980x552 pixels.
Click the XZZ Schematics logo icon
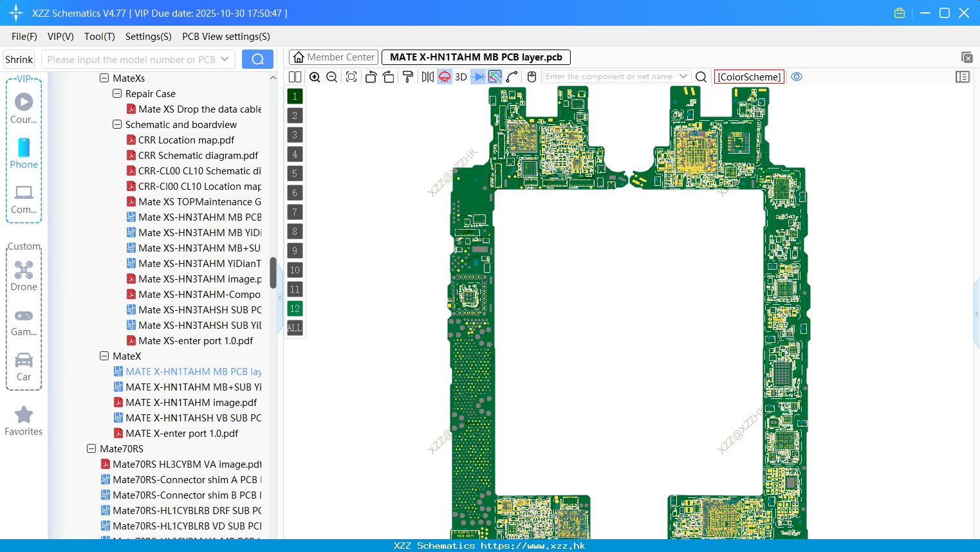(16, 13)
